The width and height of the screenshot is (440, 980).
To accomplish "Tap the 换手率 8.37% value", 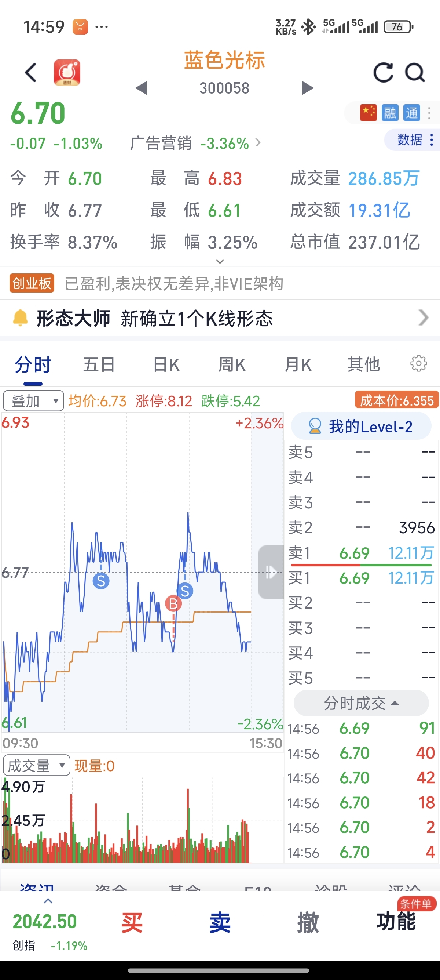I will tap(92, 242).
